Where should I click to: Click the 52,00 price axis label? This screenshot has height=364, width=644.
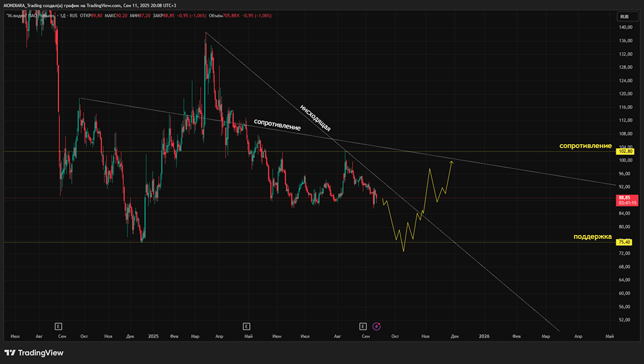click(625, 320)
